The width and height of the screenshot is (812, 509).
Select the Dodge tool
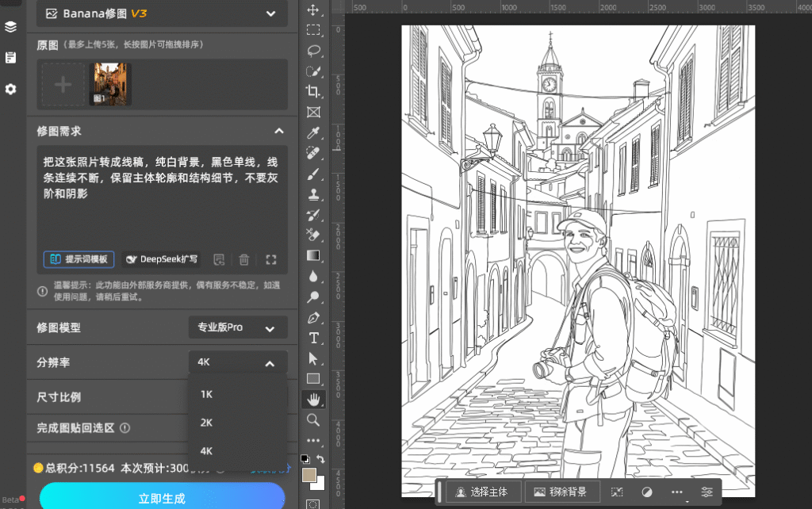312,297
